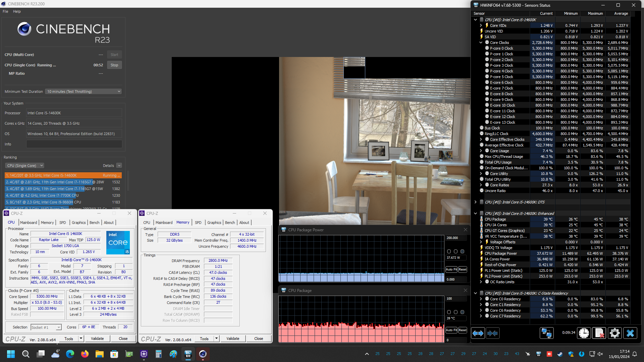Click HWiNFO collapse columns arrows icon
Image resolution: width=644 pixels, height=362 pixels.
[x=492, y=333]
